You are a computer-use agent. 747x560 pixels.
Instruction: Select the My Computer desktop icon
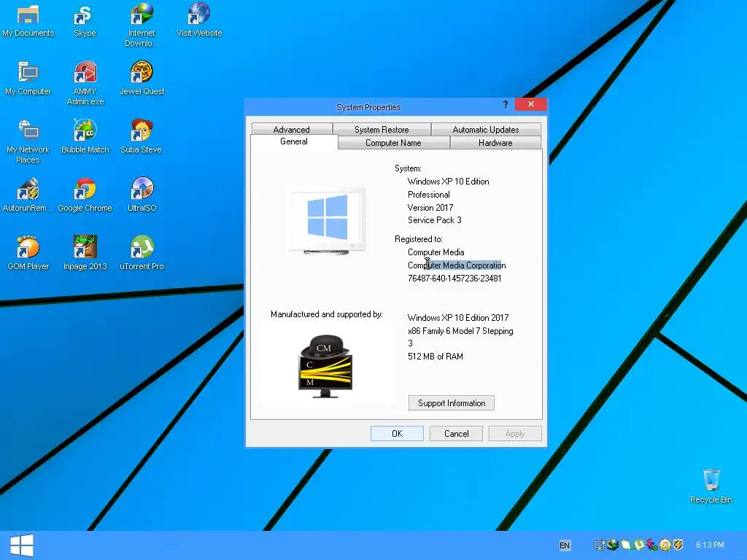[x=28, y=79]
